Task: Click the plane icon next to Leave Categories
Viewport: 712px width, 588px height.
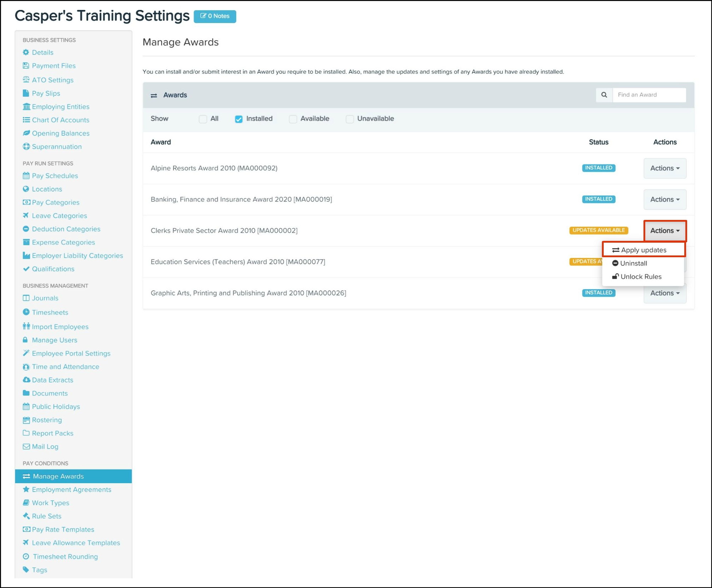Action: 26,215
